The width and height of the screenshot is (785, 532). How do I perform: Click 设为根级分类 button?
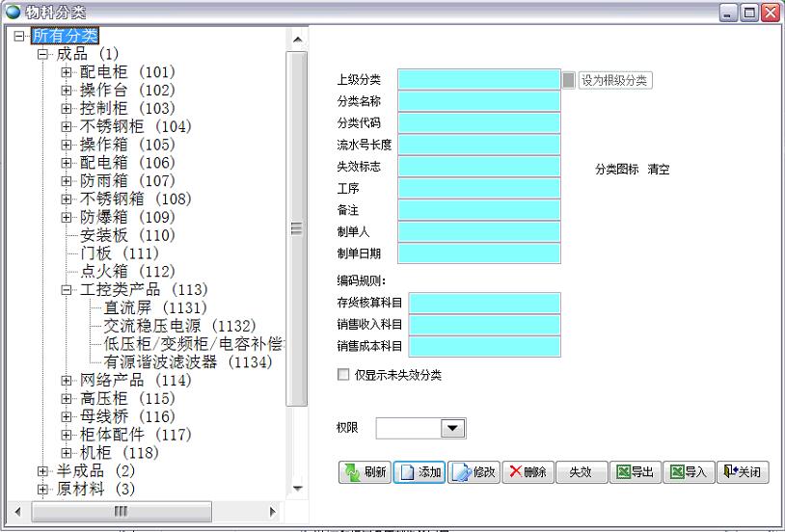pyautogui.click(x=615, y=80)
